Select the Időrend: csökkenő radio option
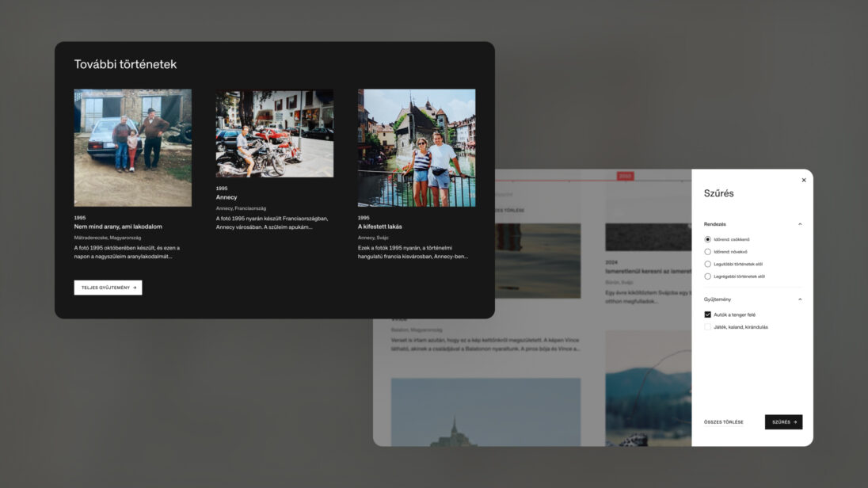The image size is (868, 488). click(707, 239)
